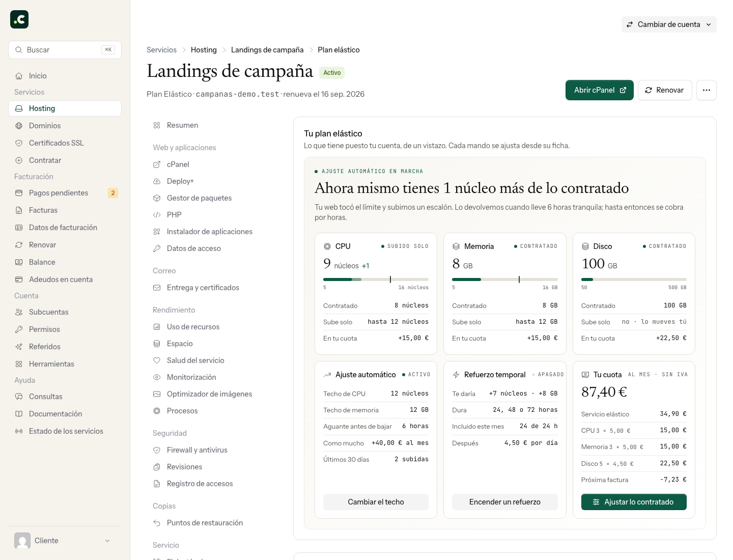Open Firewall y antivirus section
The image size is (733, 560).
pyautogui.click(x=214, y=450)
